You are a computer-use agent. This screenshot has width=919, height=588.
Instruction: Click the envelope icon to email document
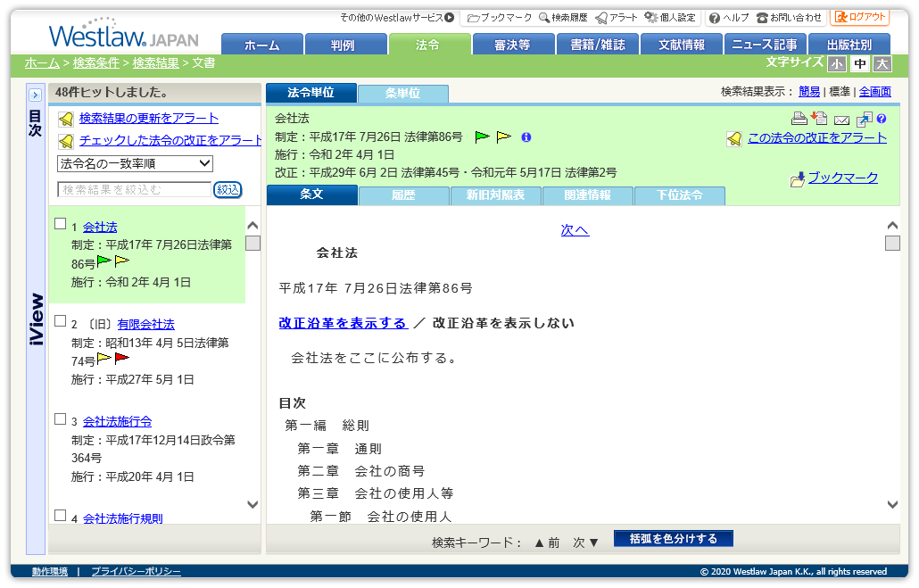[841, 120]
